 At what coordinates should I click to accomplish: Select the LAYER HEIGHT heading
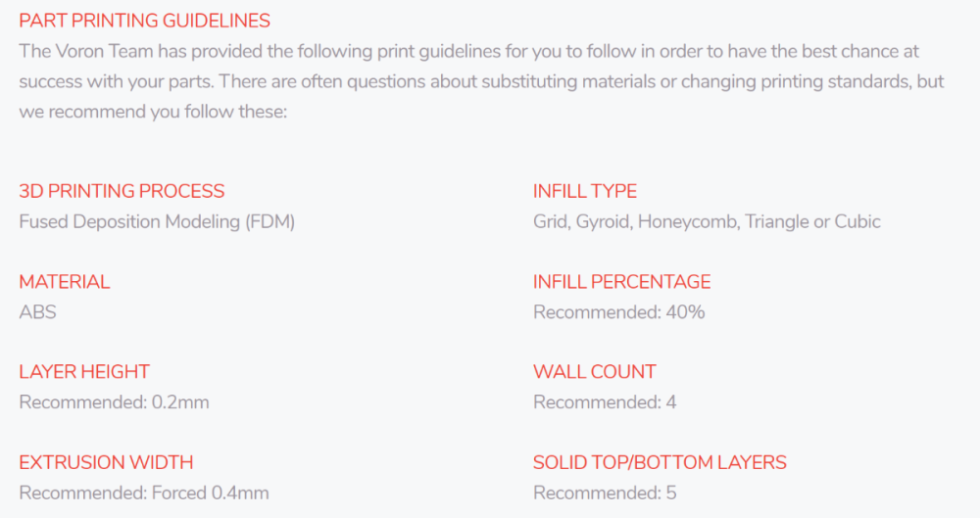[83, 372]
